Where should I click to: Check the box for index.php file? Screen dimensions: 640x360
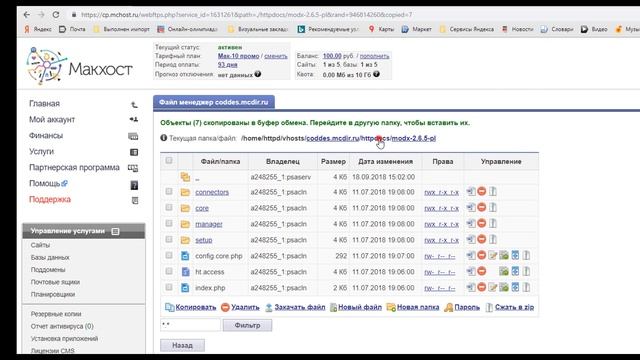tap(169, 287)
